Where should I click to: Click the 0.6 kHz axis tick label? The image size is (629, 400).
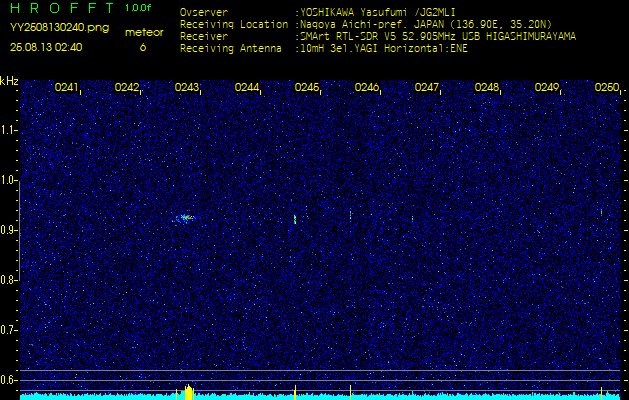tap(9, 380)
